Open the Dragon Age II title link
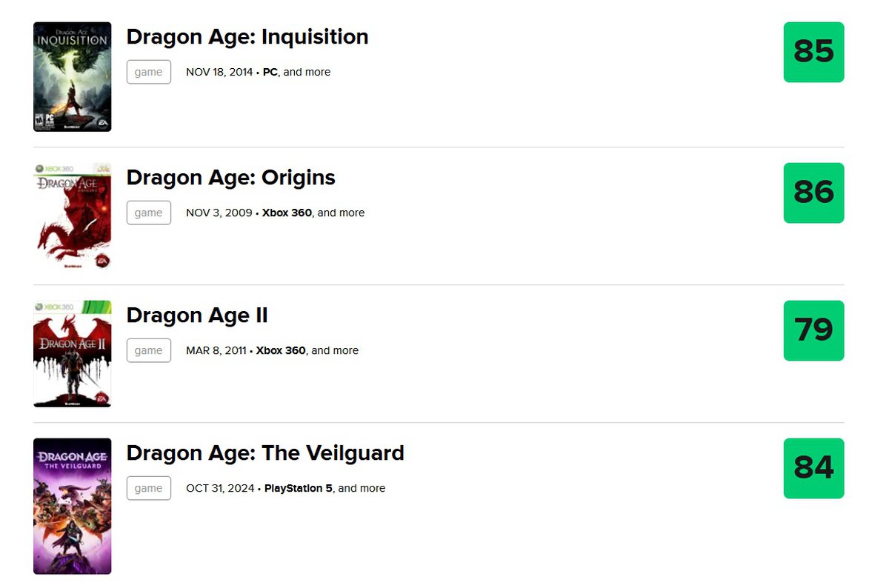This screenshot has width=889, height=588. pos(197,315)
